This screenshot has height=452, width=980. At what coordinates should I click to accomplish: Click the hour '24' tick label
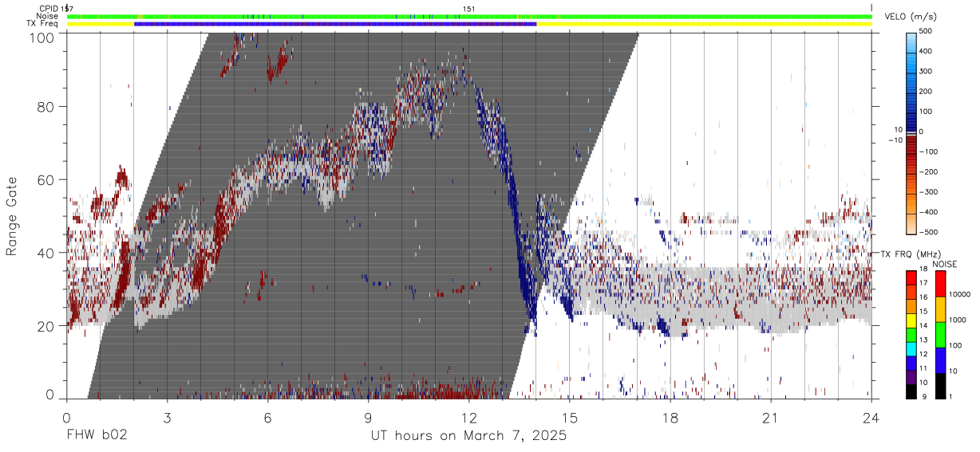tap(871, 418)
